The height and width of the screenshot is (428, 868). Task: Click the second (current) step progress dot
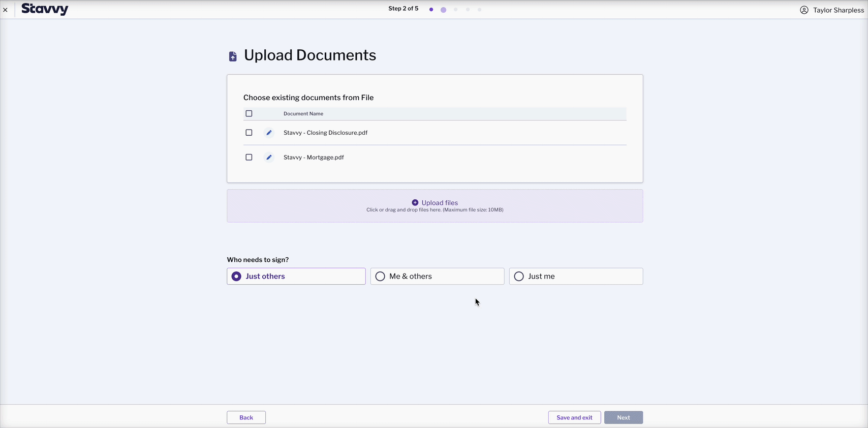(443, 10)
